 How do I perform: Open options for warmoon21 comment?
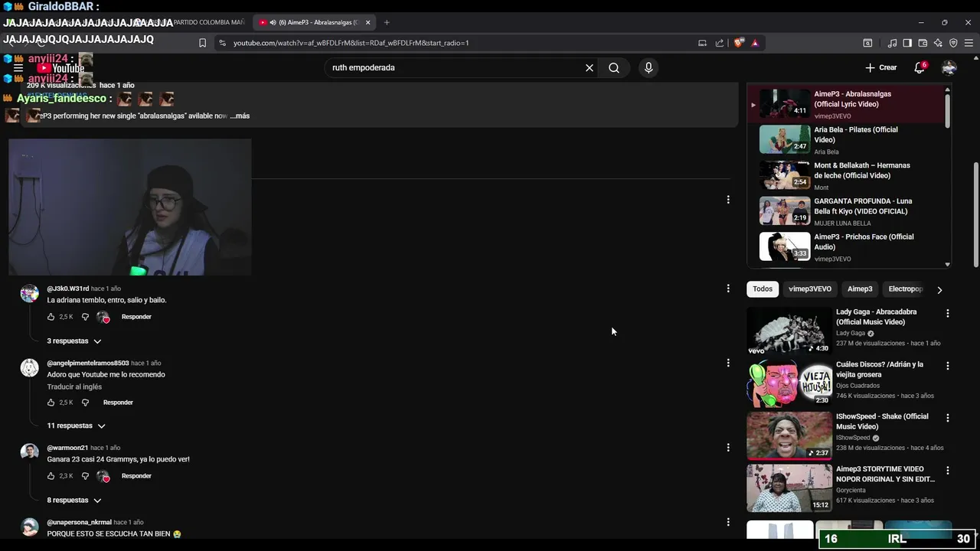(728, 448)
